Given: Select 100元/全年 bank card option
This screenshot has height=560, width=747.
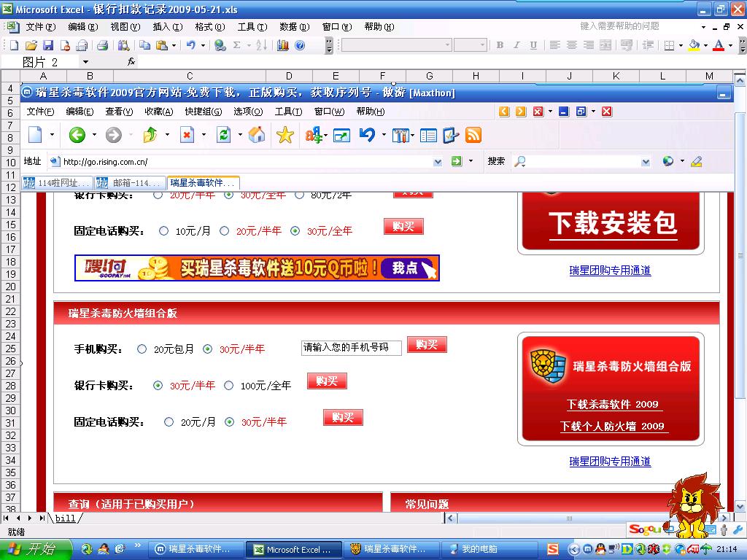Looking at the screenshot, I should [228, 385].
